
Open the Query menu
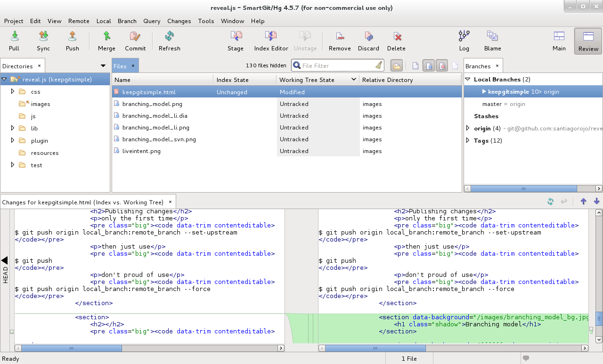[x=152, y=21]
